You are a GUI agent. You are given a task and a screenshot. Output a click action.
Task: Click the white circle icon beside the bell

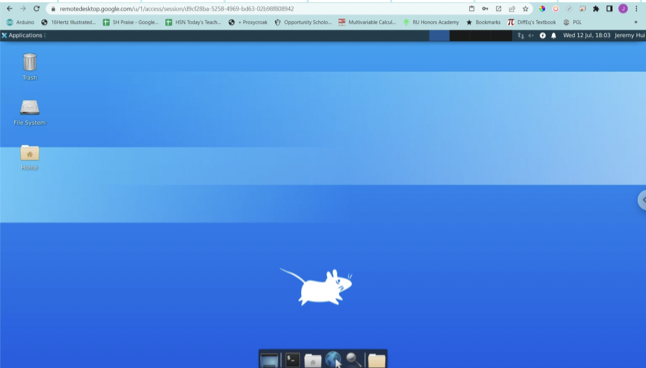[x=543, y=35]
